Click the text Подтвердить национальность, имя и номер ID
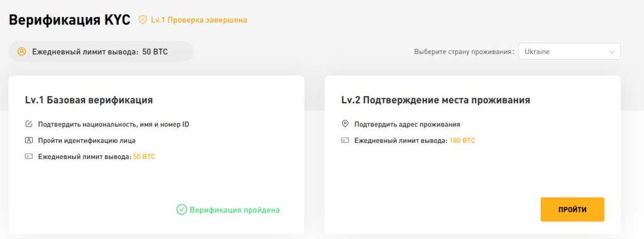Image resolution: width=644 pixels, height=239 pixels. (x=114, y=124)
